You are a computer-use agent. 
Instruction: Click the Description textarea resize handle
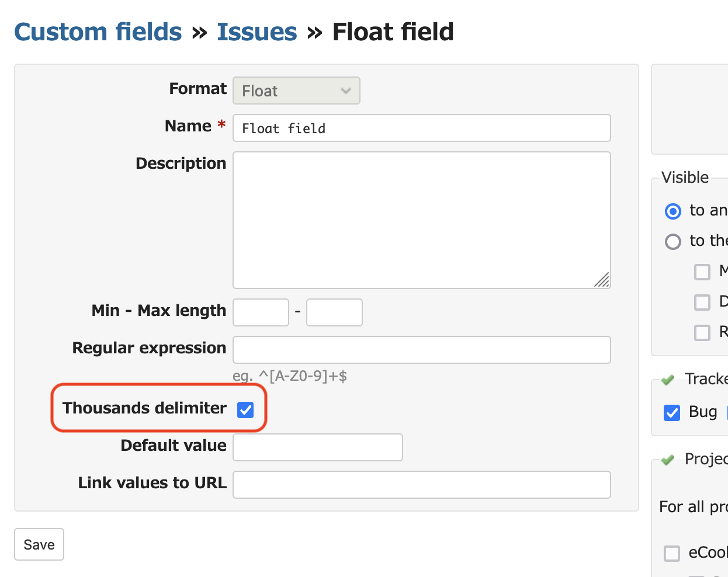(602, 280)
